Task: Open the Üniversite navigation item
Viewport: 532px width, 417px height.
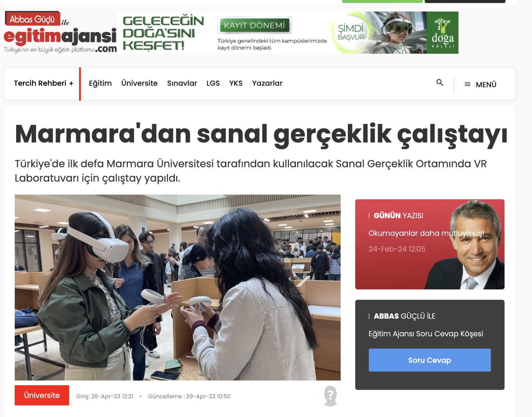Action: (139, 83)
